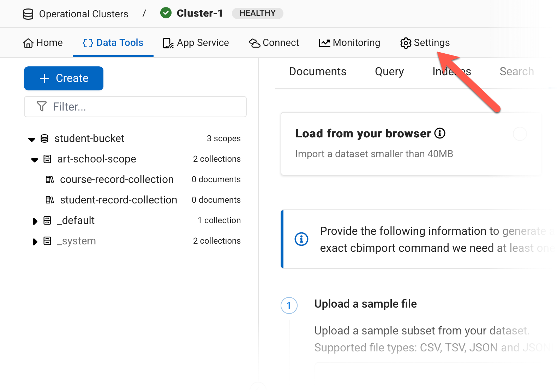Image resolution: width=557 pixels, height=392 pixels.
Task: Select the Load from your browser radio button
Action: (520, 134)
